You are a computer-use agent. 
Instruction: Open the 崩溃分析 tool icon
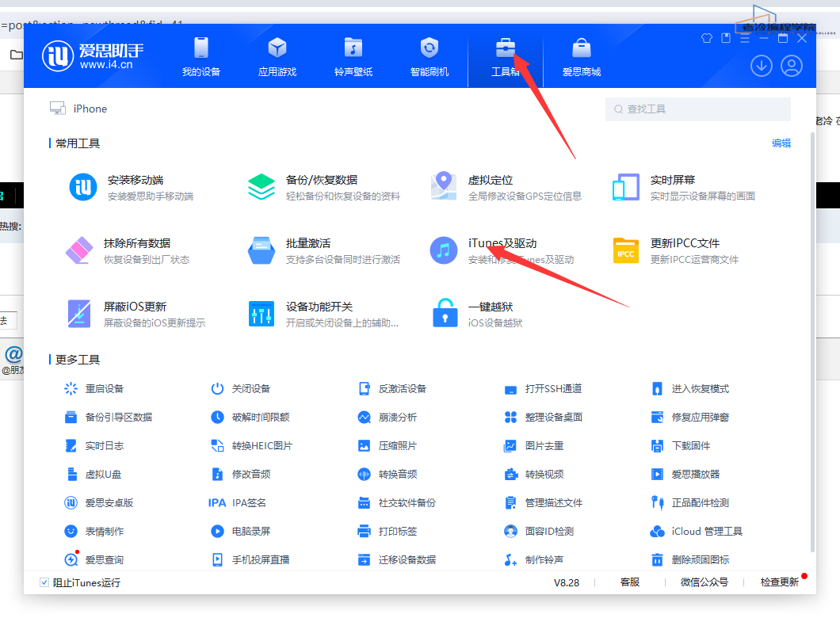point(365,418)
